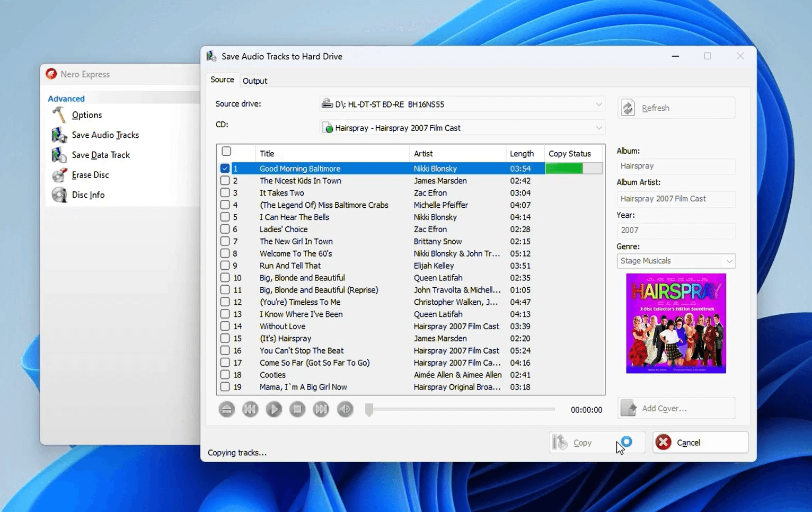
Task: Sort tracks by Title column header
Action: pos(332,154)
